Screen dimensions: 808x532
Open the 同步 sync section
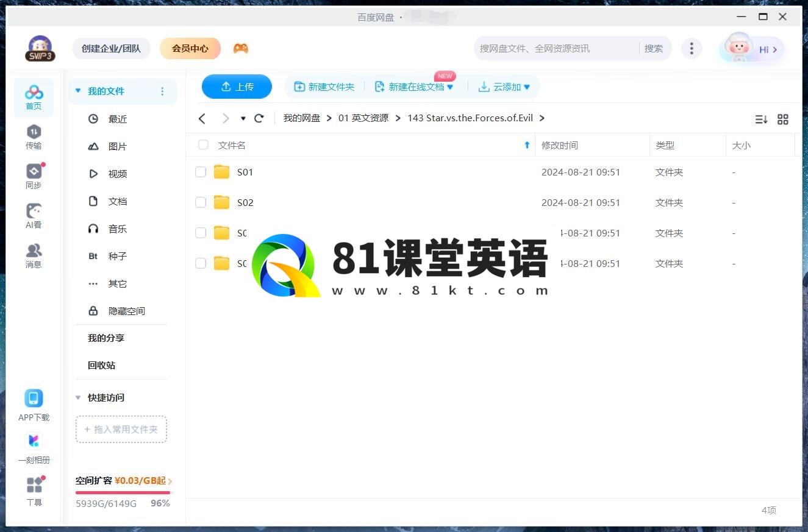(34, 177)
